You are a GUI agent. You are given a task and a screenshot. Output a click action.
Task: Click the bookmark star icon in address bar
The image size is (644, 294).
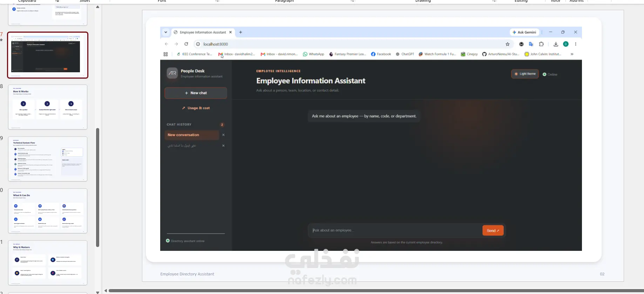click(x=507, y=44)
